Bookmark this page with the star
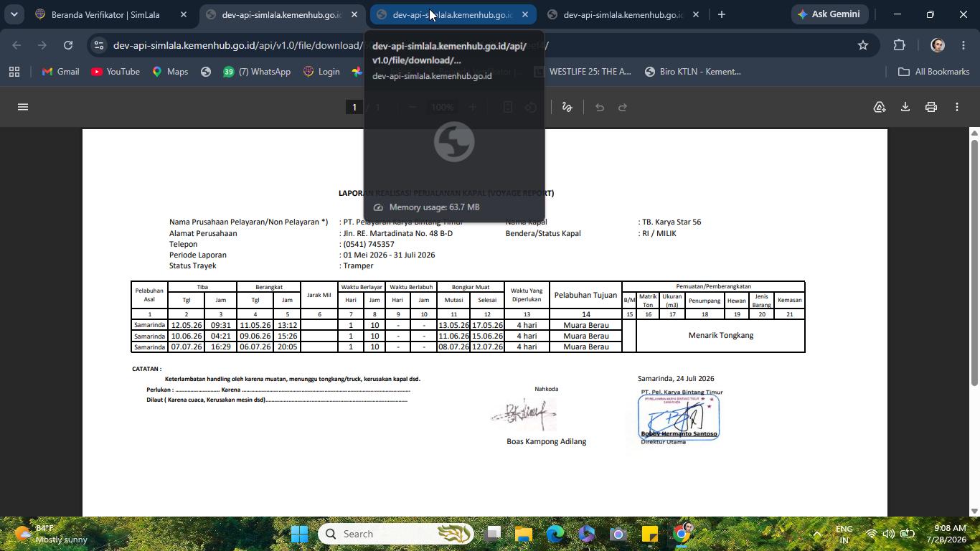This screenshot has height=551, width=980. (x=863, y=45)
